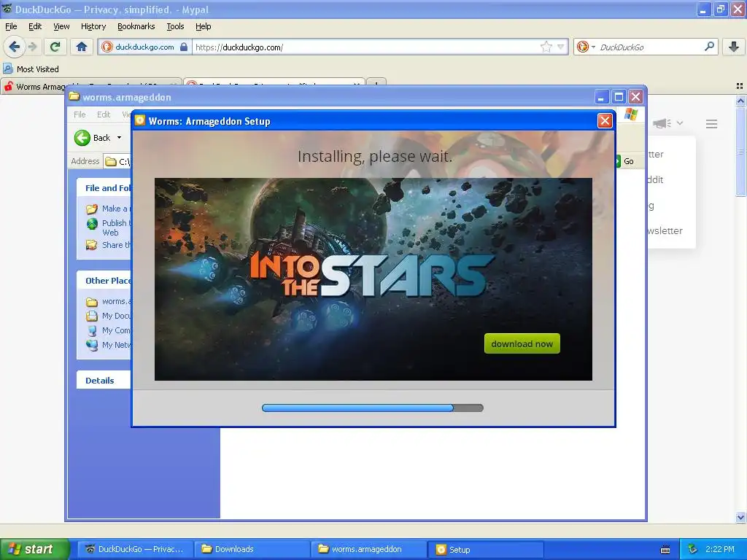
Task: Click download now in the ad banner
Action: pos(522,343)
